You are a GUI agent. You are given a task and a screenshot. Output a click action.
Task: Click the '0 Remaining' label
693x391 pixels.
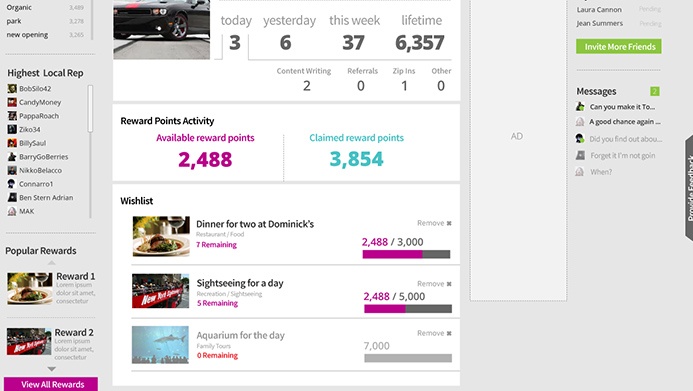coord(217,355)
